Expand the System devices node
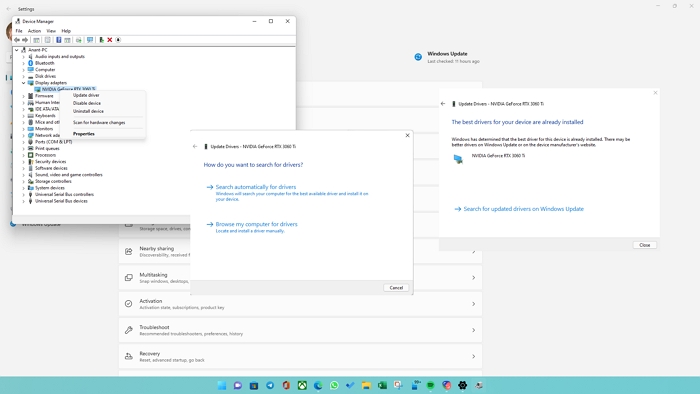 click(x=24, y=188)
